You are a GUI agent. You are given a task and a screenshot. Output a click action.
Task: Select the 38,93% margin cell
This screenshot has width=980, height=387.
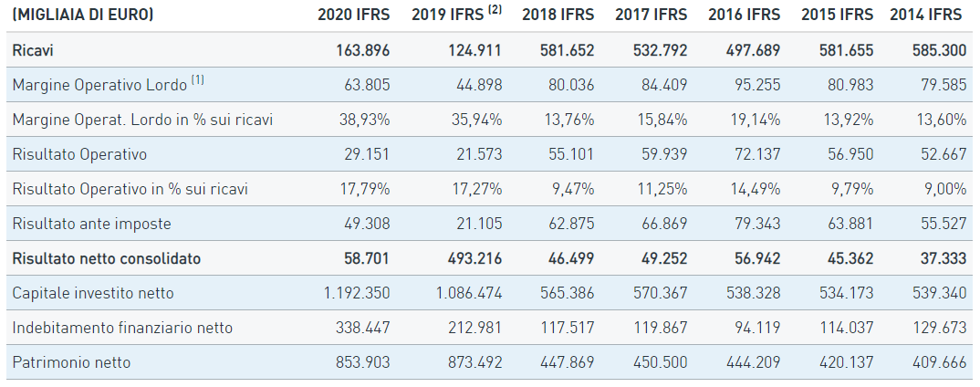pos(367,120)
